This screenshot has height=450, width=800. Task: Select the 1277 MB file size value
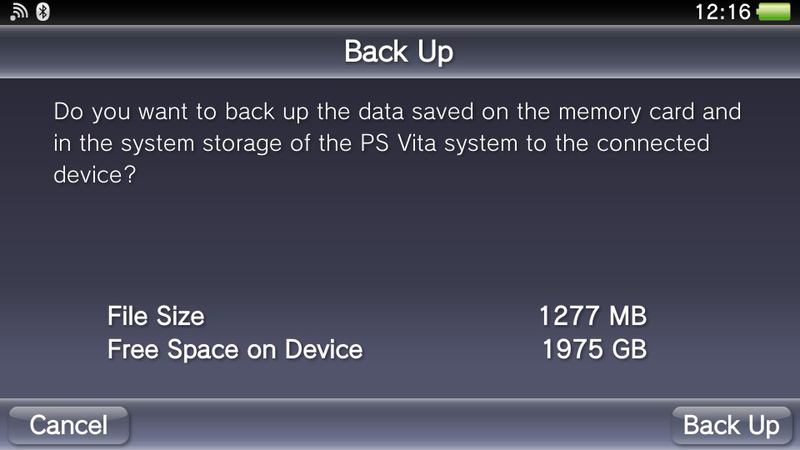tap(593, 316)
